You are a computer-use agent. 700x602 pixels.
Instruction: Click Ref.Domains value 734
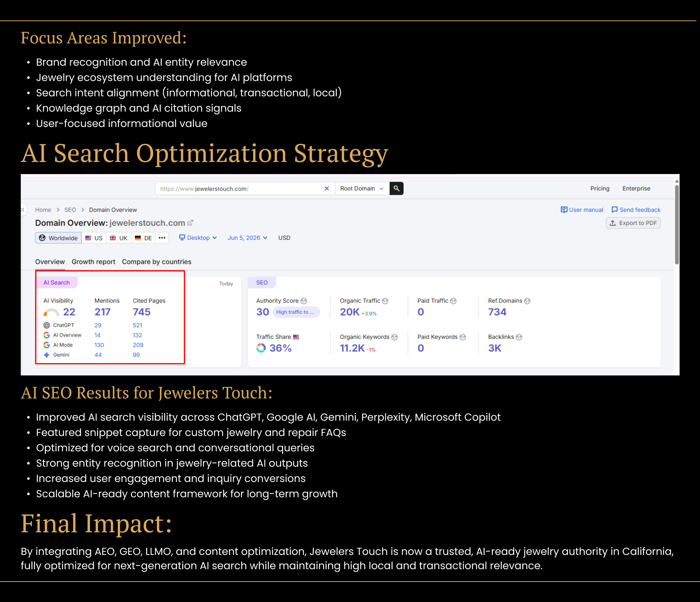(x=497, y=312)
